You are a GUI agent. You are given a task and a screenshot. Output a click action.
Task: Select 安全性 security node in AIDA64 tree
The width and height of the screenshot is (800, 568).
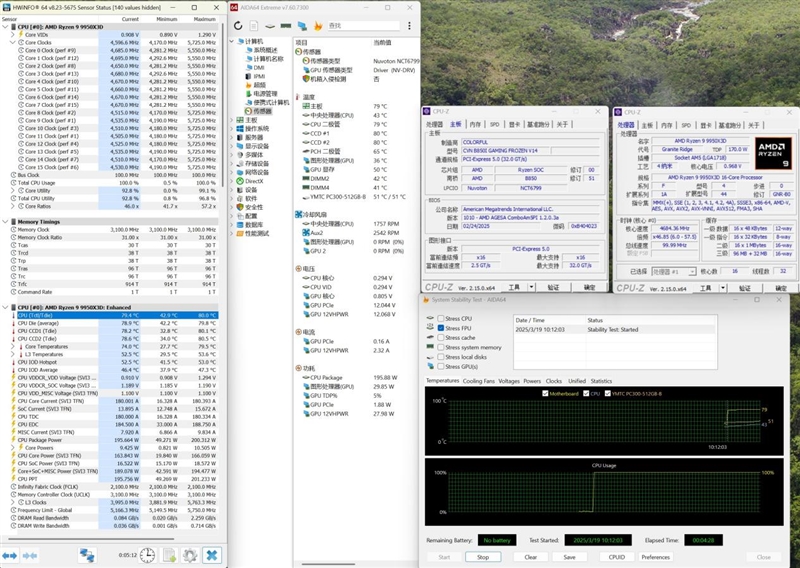click(249, 207)
